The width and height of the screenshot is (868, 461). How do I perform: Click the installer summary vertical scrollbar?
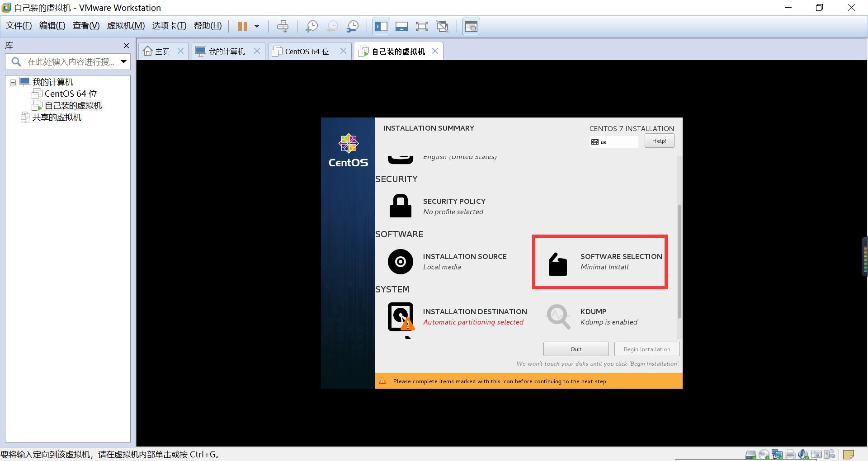click(x=679, y=261)
